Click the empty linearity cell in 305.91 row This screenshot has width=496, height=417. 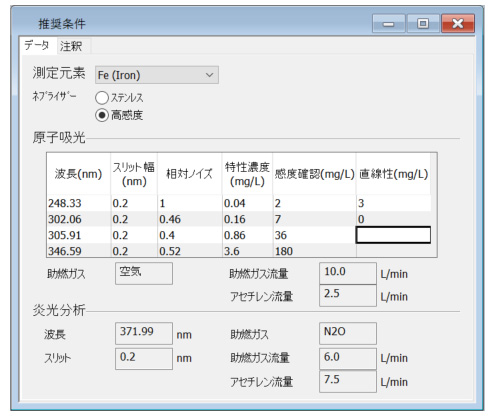(x=393, y=235)
